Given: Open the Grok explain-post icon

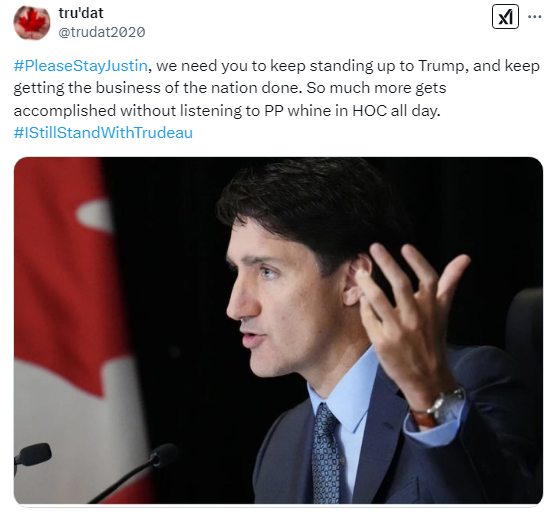Looking at the screenshot, I should [505, 17].
